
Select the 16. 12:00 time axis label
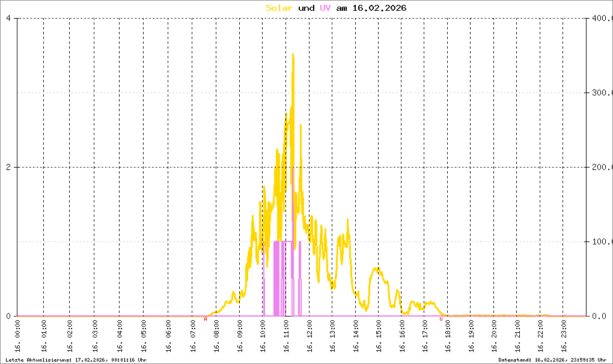(x=309, y=336)
